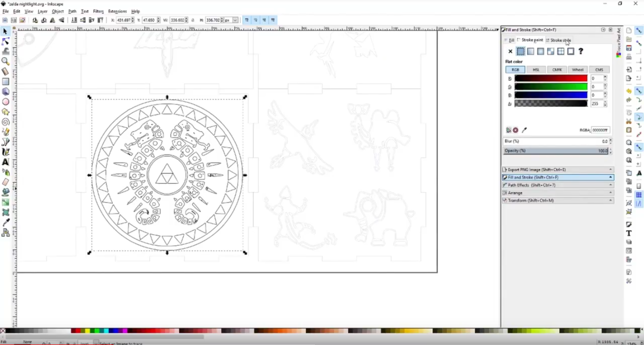This screenshot has width=644, height=345.
Task: Open the Object menu
Action: 58,11
